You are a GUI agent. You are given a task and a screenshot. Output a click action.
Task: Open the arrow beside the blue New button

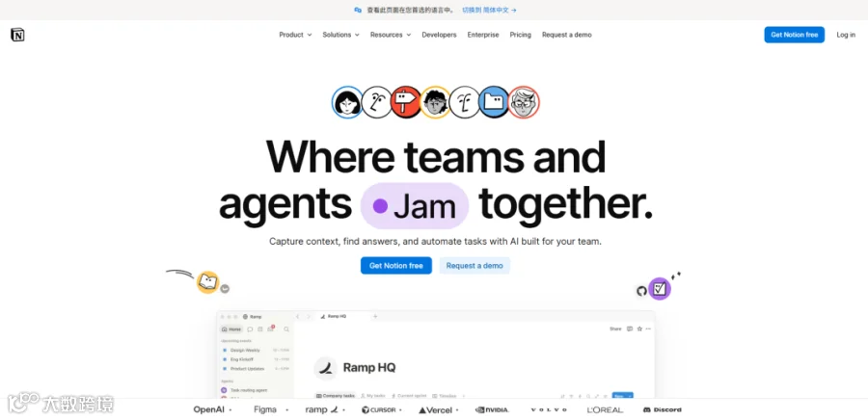coord(630,396)
